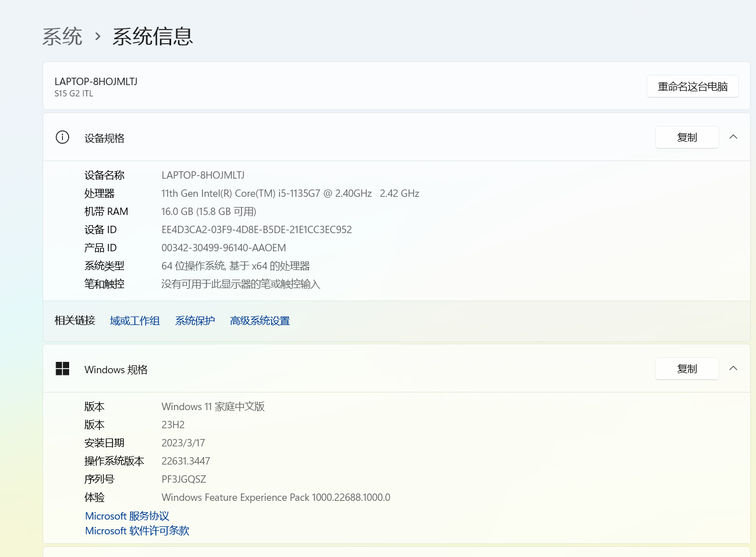
Task: Click the 设备名称 label
Action: pyautogui.click(x=104, y=175)
